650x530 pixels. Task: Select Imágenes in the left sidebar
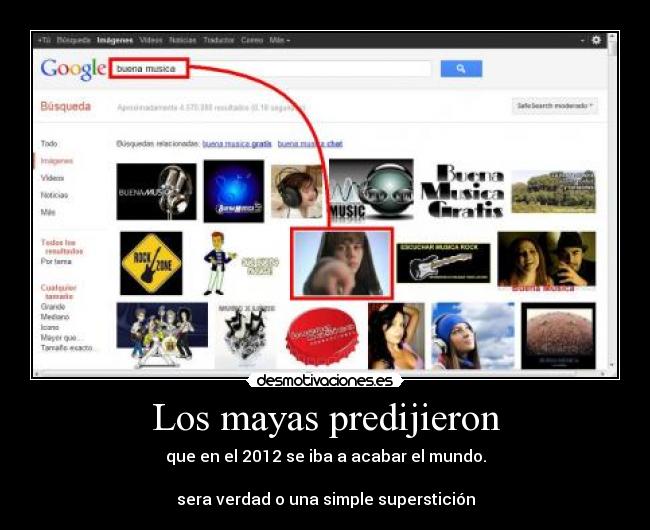[57, 161]
